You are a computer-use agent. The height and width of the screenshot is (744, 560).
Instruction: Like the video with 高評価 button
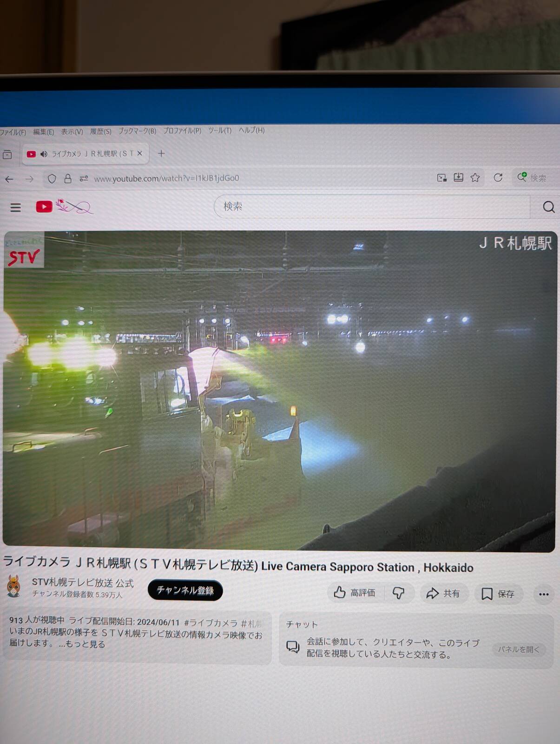[x=356, y=592]
